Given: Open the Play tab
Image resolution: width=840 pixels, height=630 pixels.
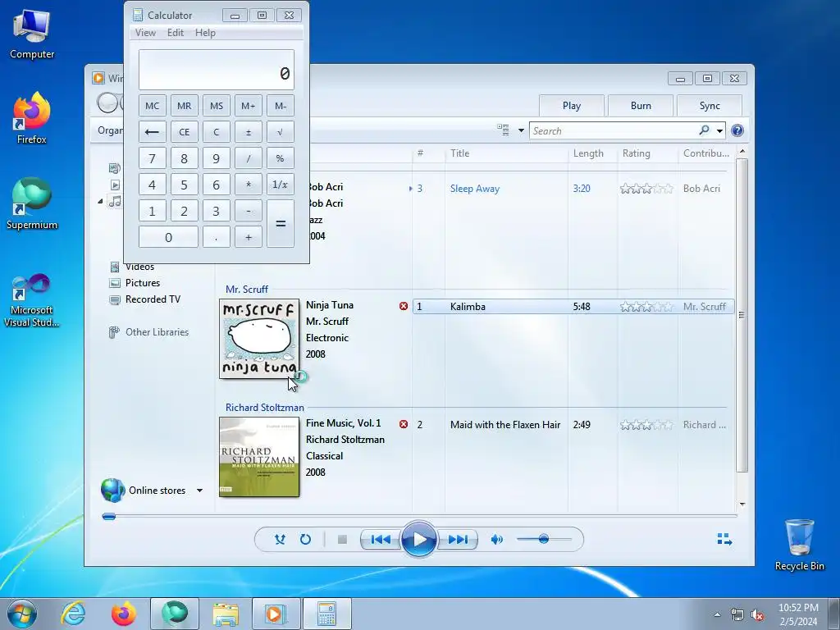Looking at the screenshot, I should [x=572, y=106].
